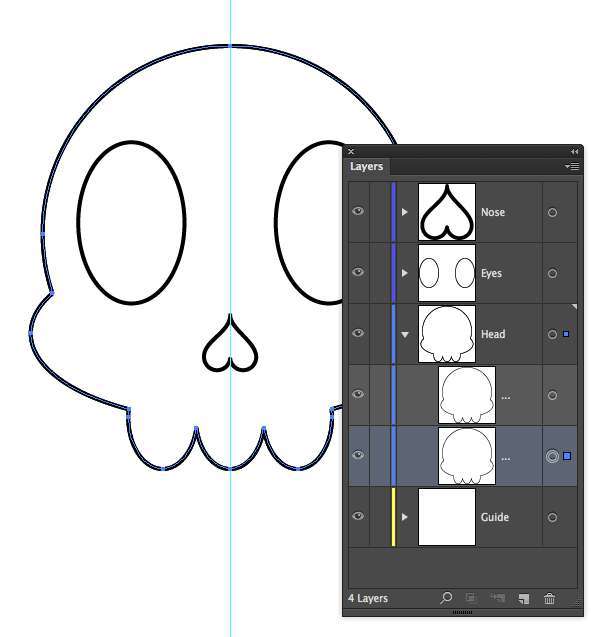Screen dimensions: 591x637
Task: Toggle visibility of Nose layer
Action: pos(358,211)
